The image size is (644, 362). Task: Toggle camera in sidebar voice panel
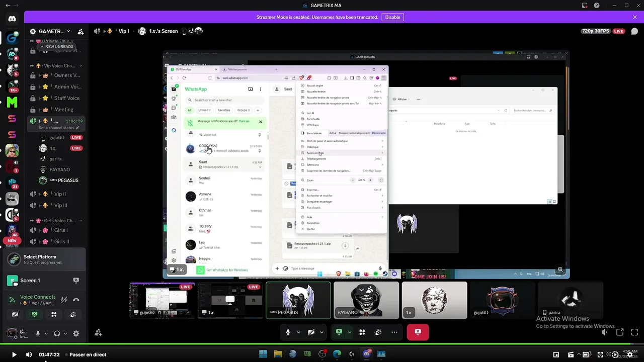[x=15, y=314]
